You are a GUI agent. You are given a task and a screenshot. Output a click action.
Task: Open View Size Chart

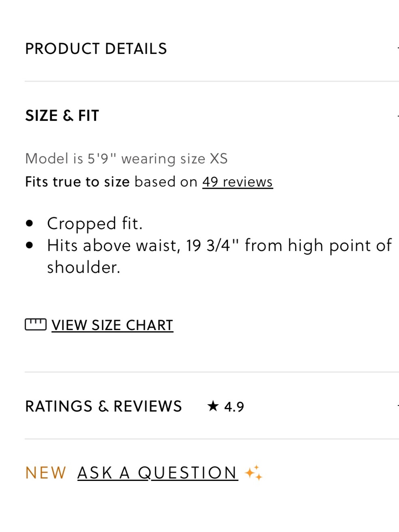(112, 325)
